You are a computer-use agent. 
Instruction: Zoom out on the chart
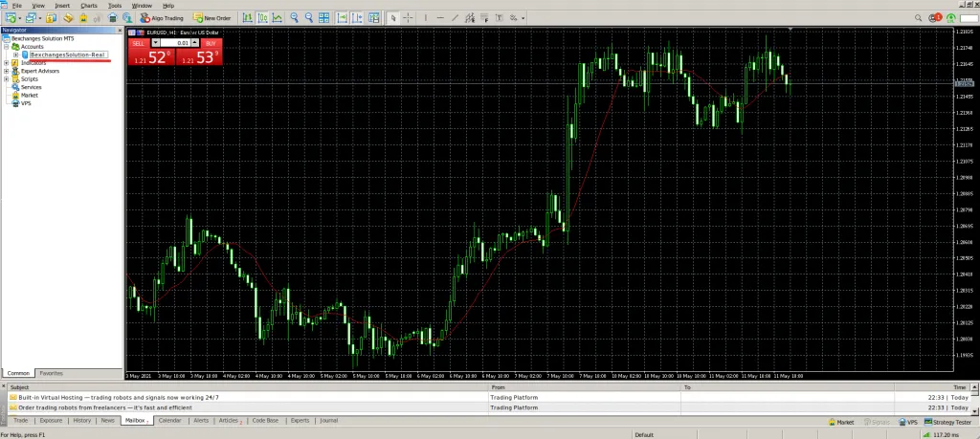[x=308, y=17]
